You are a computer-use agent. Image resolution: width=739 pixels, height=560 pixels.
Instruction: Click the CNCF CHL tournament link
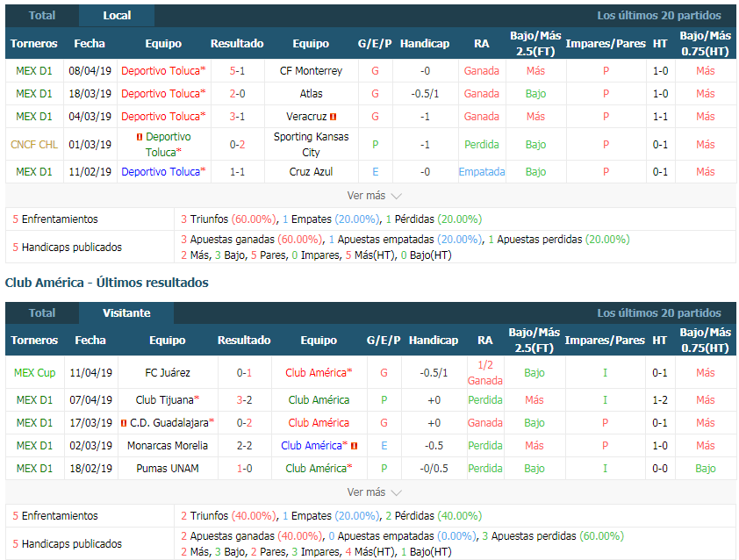pos(34,145)
